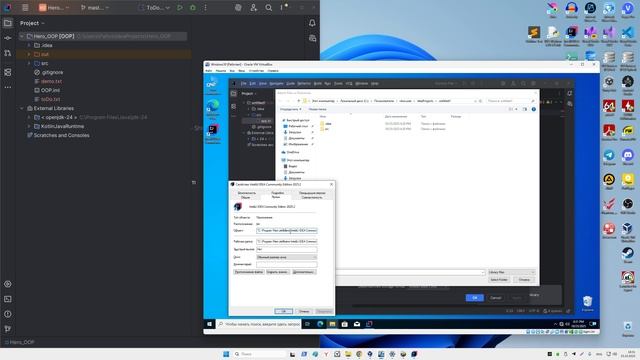Click guest taskbar search box

pyautogui.click(x=259, y=324)
